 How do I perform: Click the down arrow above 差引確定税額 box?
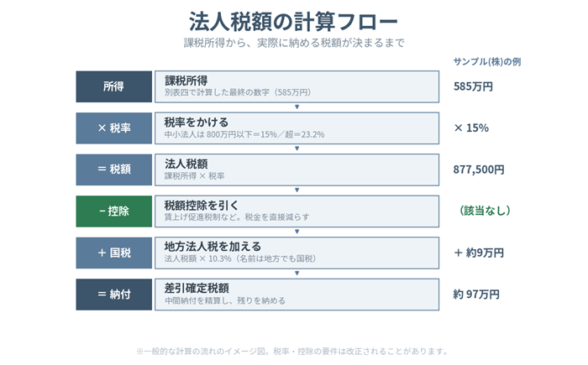(x=297, y=274)
